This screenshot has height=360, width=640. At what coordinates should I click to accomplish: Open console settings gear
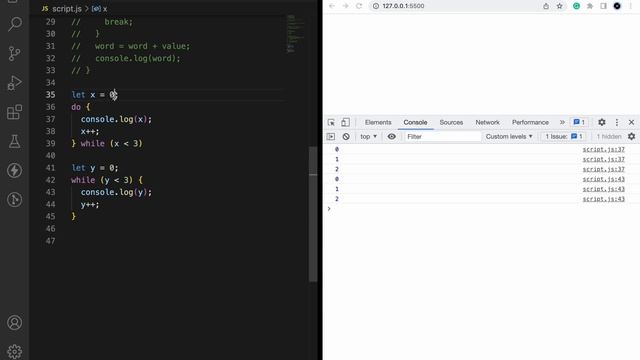pyautogui.click(x=631, y=136)
